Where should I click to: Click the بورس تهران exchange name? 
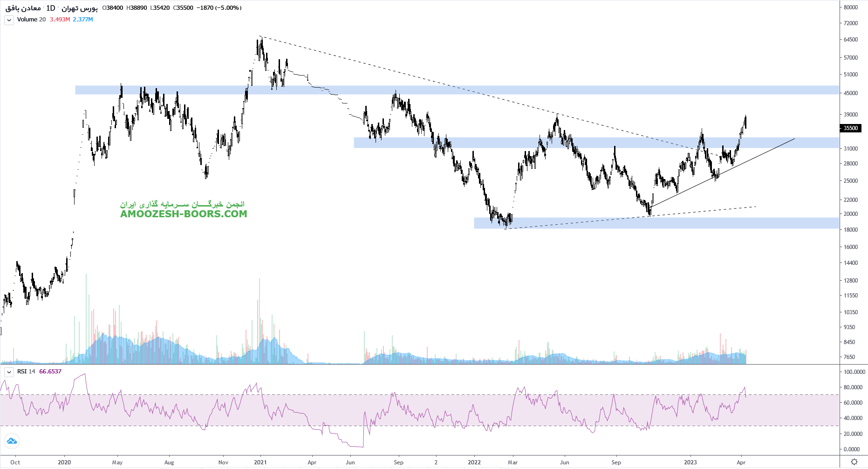80,8
